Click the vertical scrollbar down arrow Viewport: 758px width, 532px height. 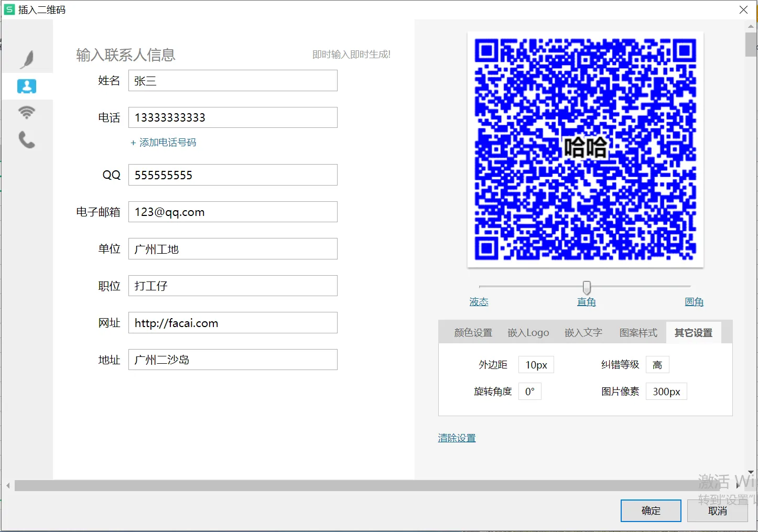point(751,472)
